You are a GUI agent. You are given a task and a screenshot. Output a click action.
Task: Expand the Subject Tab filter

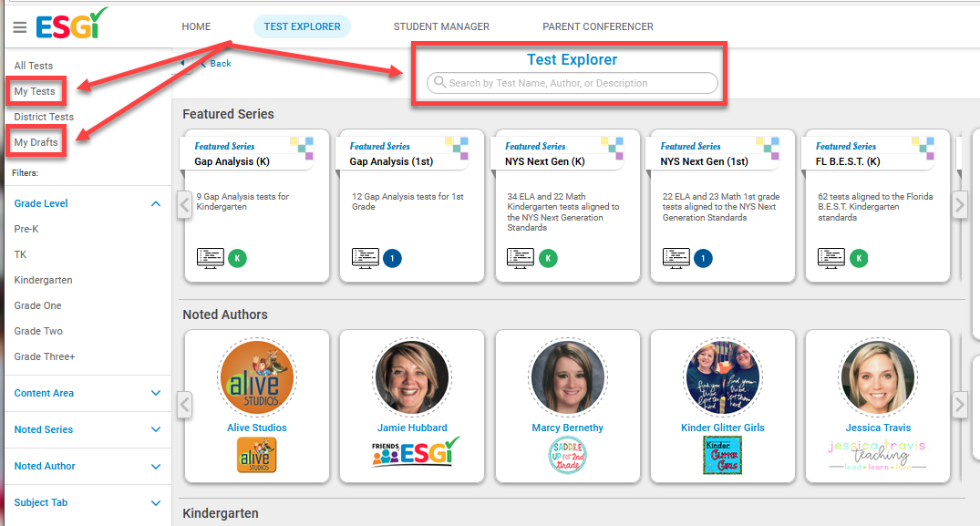coord(156,502)
